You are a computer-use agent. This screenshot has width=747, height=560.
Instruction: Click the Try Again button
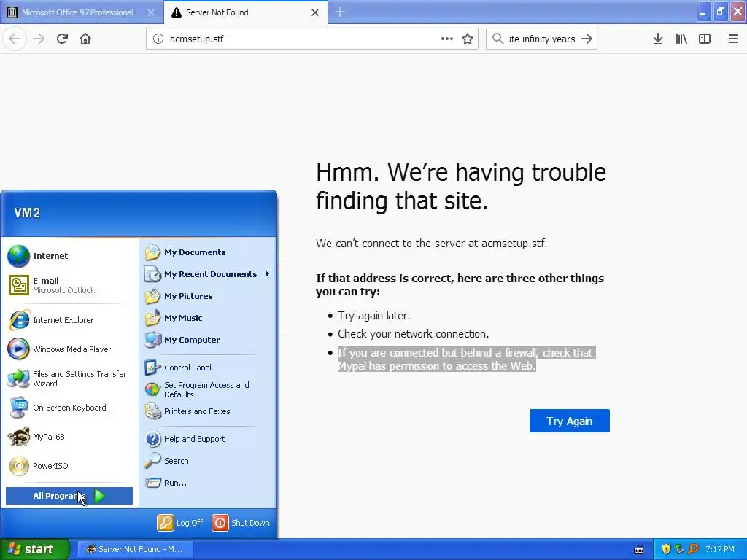click(x=569, y=421)
